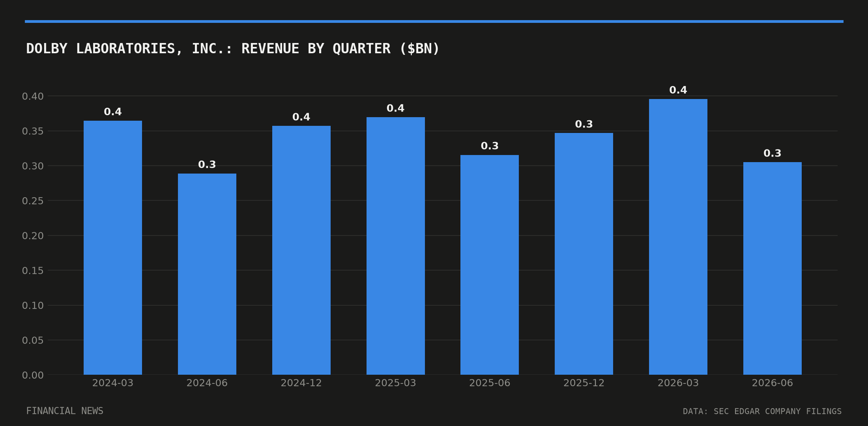Click the FINANCIAL NEWS footer text
Image resolution: width=868 pixels, height=426 pixels.
[x=65, y=411]
